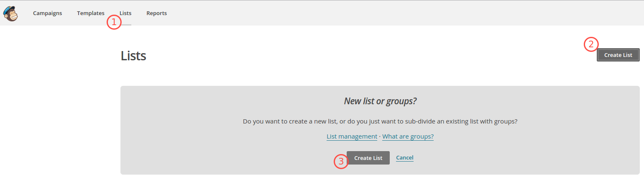This screenshot has width=644, height=175.
Task: Click the red circled number 2 marker
Action: click(591, 44)
